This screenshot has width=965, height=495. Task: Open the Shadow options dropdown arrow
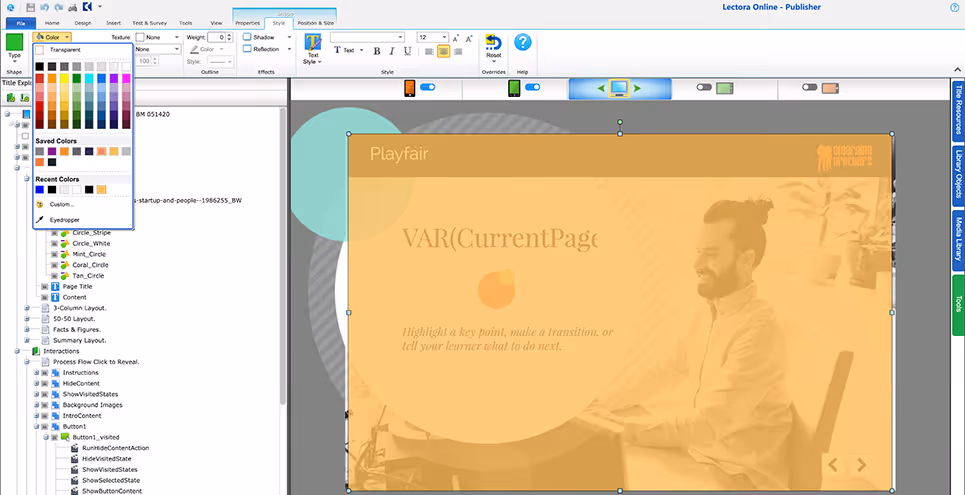click(x=289, y=38)
